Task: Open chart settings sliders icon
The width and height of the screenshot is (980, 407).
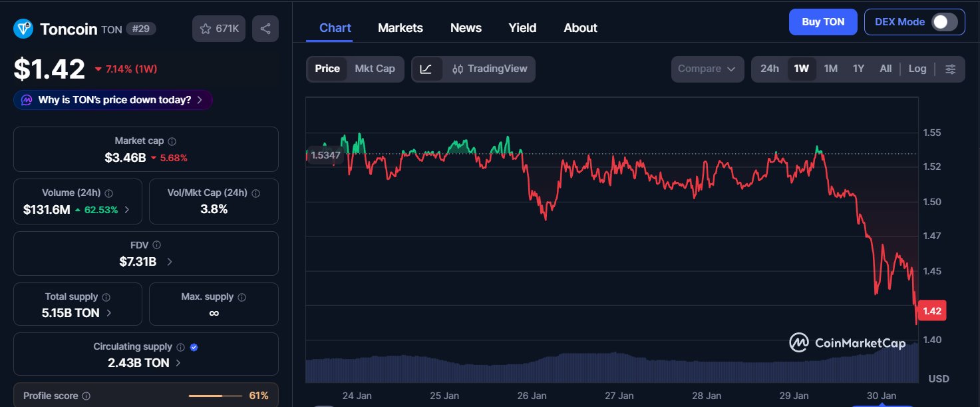Action: (950, 69)
